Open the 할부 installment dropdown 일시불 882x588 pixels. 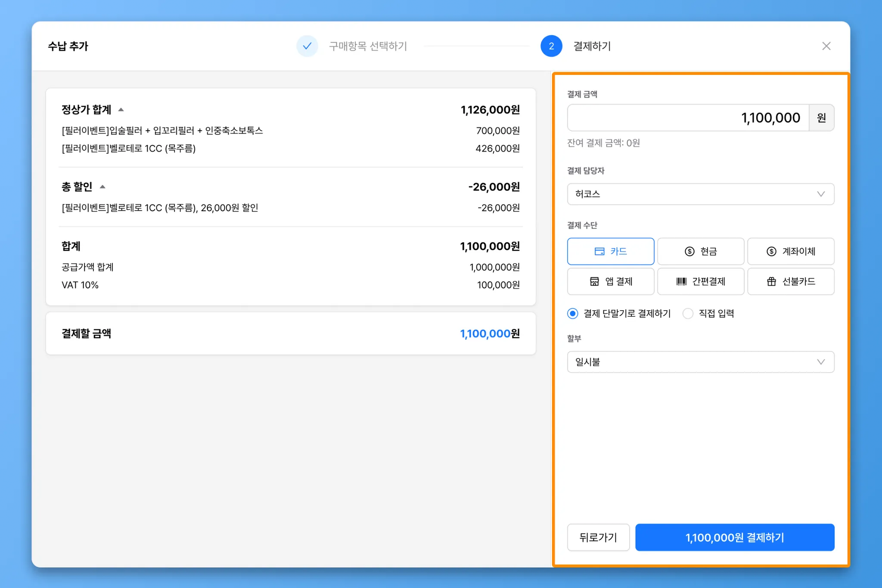coord(700,362)
